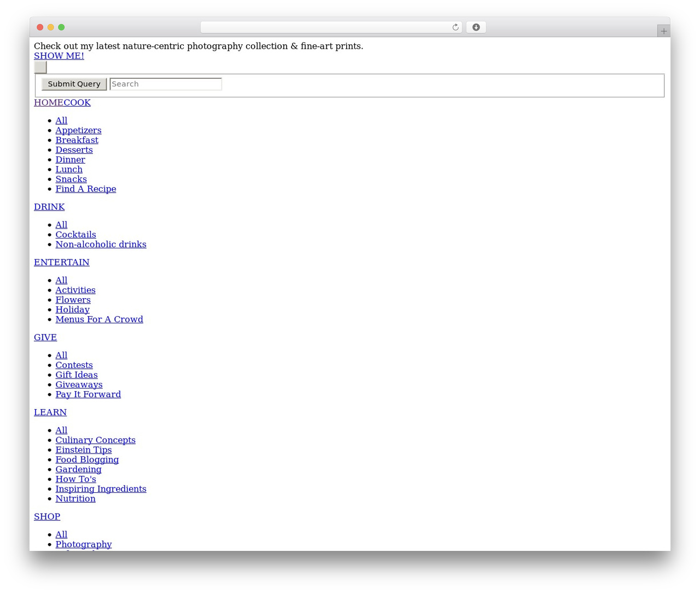Image resolution: width=700 pixels, height=593 pixels.
Task: Open the Flowers link
Action: (73, 300)
